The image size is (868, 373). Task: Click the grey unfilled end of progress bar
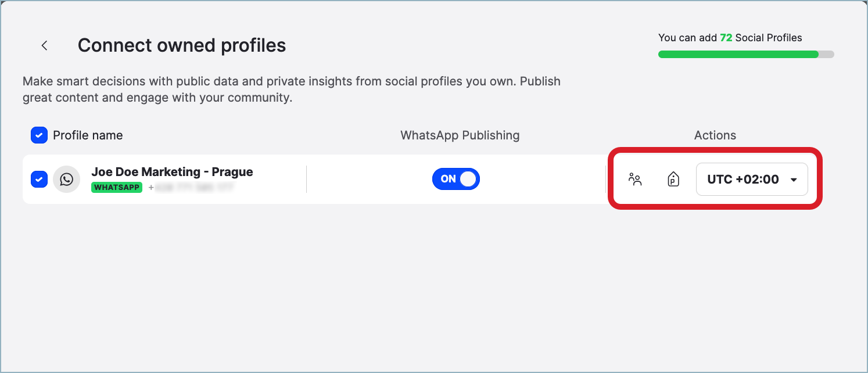pyautogui.click(x=827, y=55)
